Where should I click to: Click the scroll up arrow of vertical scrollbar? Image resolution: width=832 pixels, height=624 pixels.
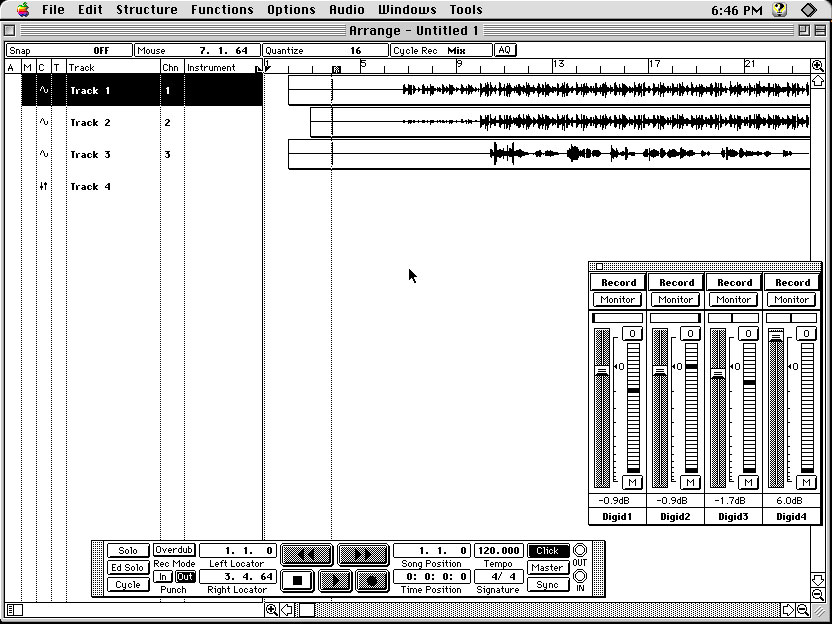click(818, 81)
